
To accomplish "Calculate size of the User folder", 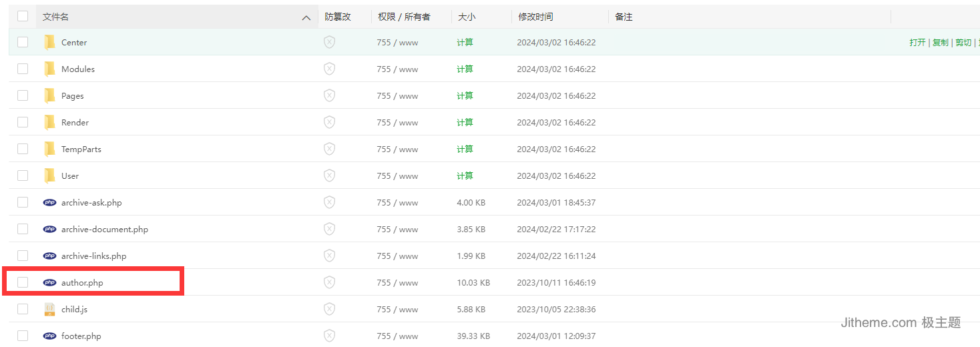I will tap(465, 176).
